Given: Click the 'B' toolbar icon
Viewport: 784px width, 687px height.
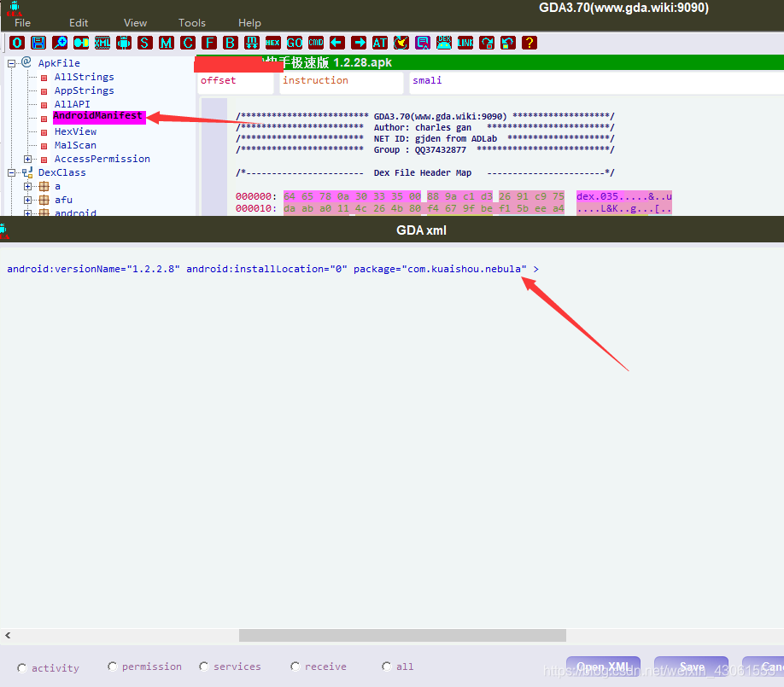Looking at the screenshot, I should (231, 43).
